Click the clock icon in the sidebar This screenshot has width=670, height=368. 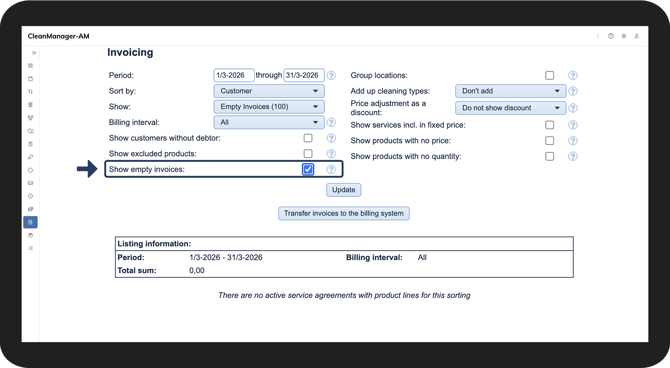[x=30, y=196]
